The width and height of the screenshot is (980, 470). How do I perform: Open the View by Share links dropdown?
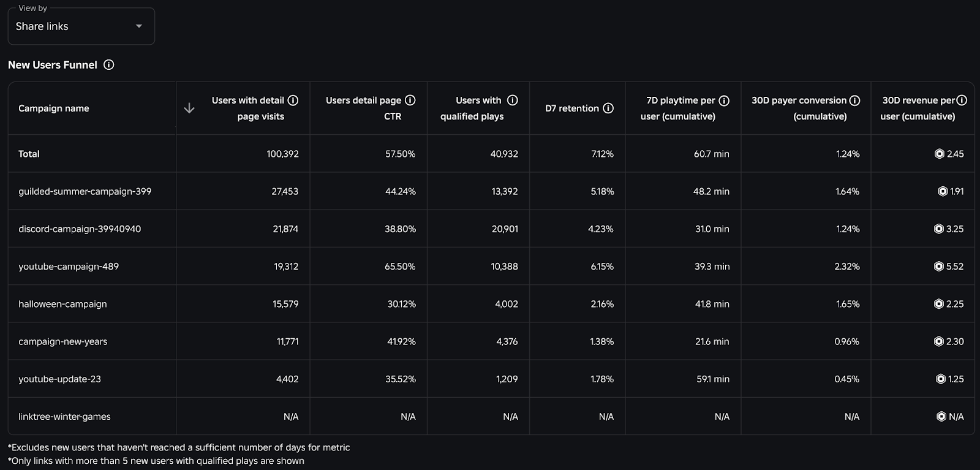[x=81, y=26]
